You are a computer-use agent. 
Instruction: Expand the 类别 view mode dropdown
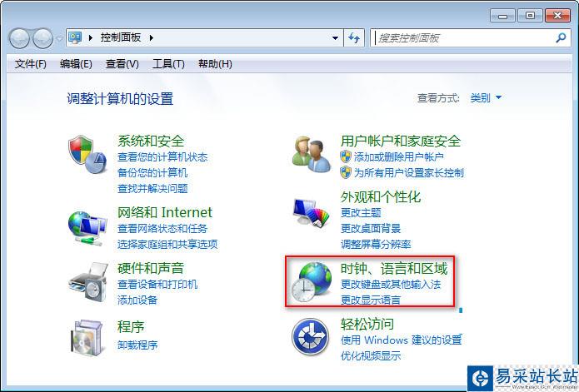[486, 97]
